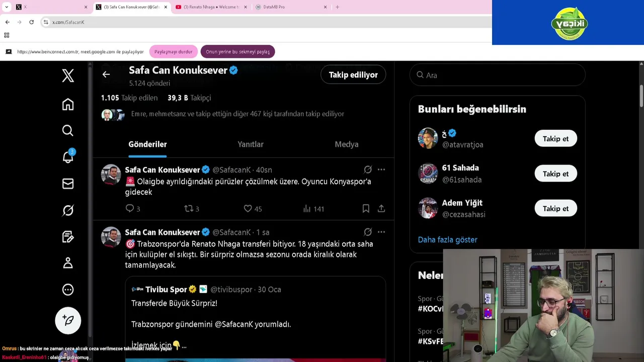
Task: Open the 39,3 B Takipçi list
Action: pos(189,98)
